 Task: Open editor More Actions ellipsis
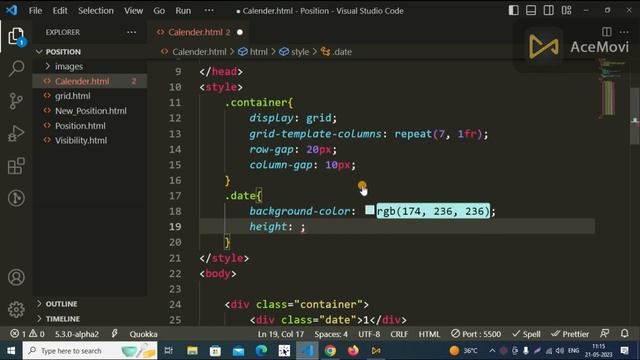[x=624, y=32]
